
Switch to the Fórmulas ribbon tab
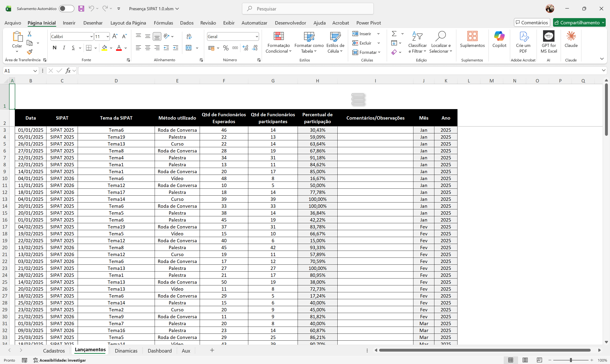point(163,23)
